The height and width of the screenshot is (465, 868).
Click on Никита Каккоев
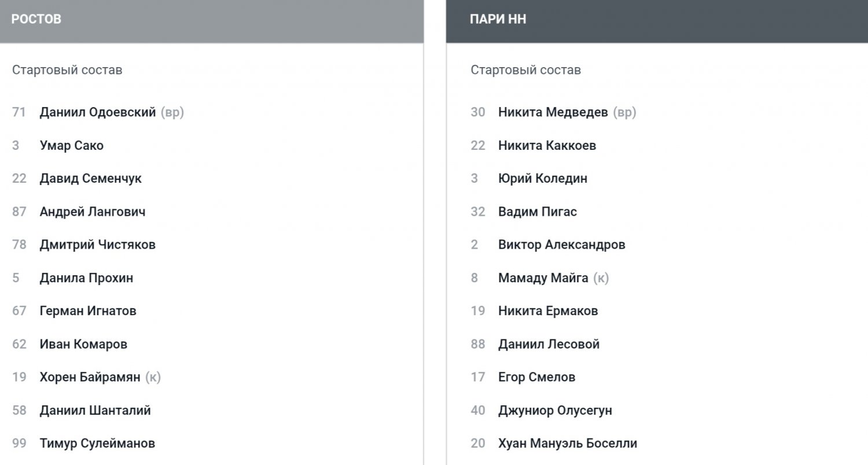tap(547, 145)
